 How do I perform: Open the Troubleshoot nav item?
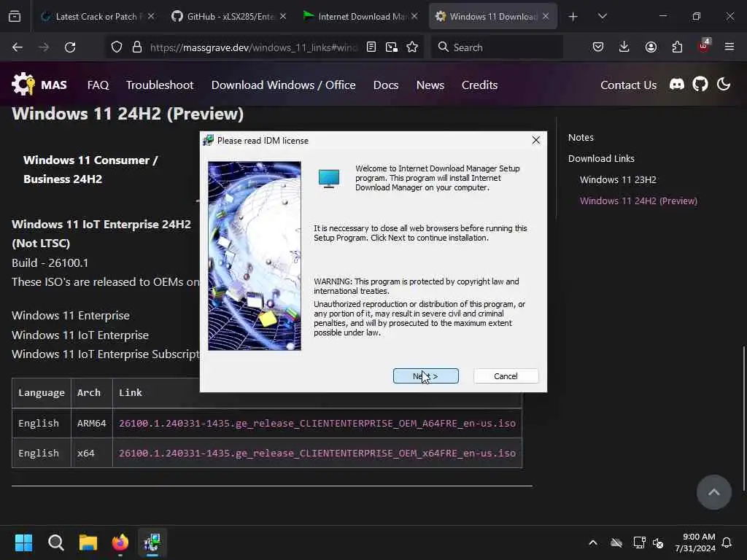(160, 85)
